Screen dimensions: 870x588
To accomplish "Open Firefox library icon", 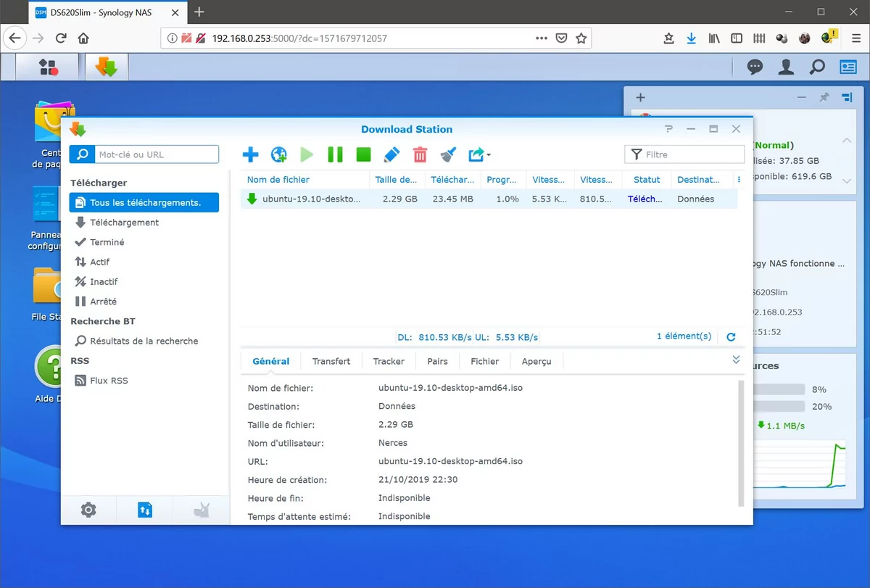I will 715,38.
